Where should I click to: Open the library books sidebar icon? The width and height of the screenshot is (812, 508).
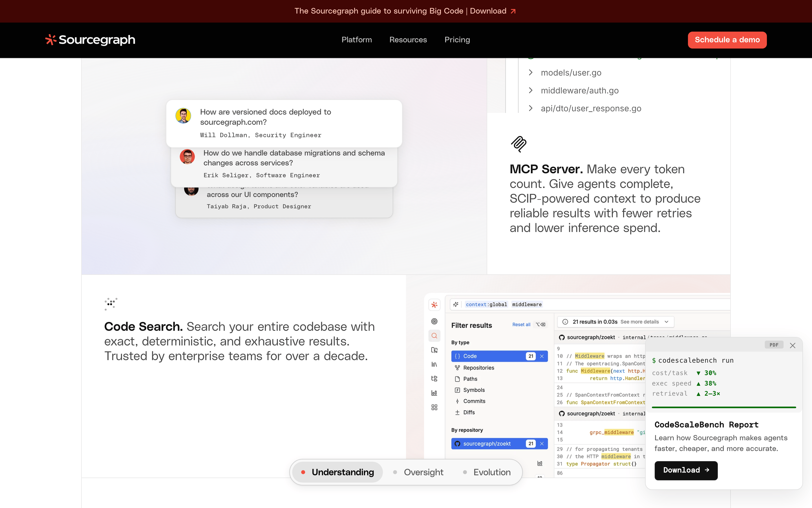(434, 364)
